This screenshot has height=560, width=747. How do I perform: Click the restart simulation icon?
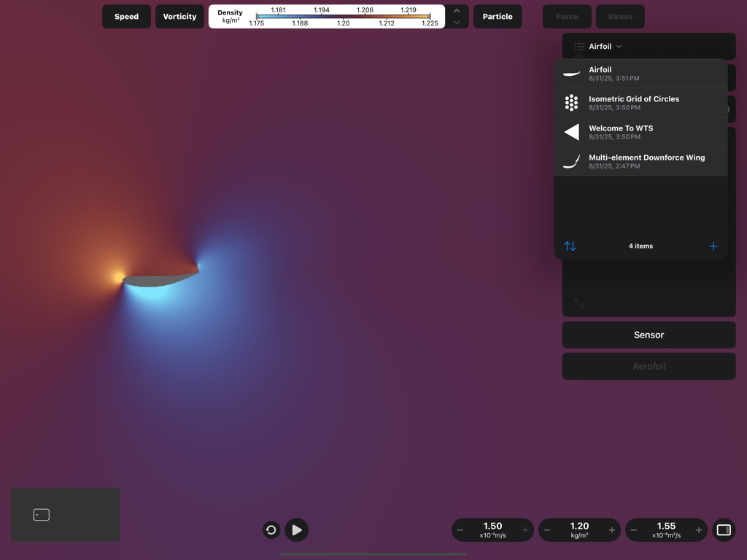click(271, 530)
